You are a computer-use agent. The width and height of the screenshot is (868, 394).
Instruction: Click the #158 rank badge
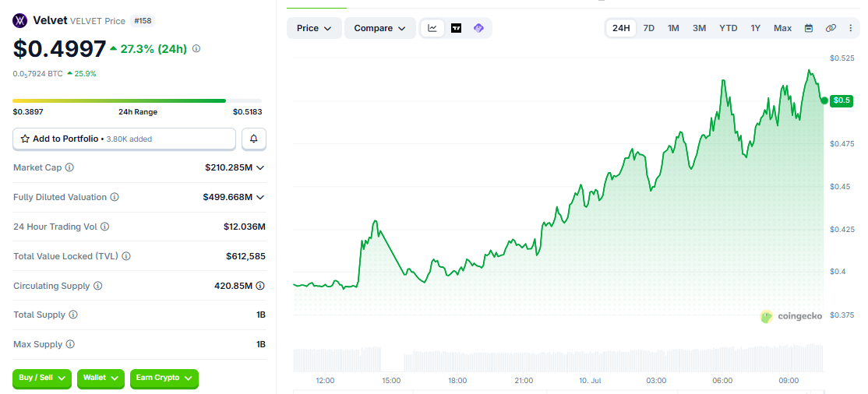(143, 21)
